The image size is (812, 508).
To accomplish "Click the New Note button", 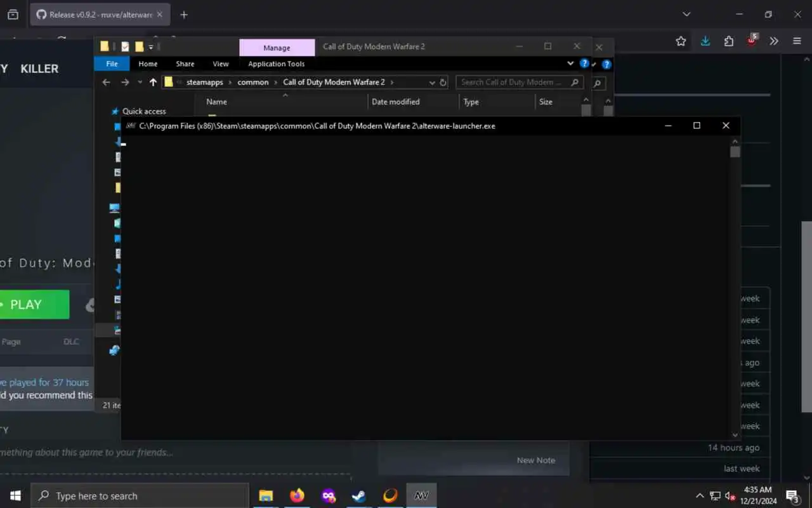I will [536, 460].
